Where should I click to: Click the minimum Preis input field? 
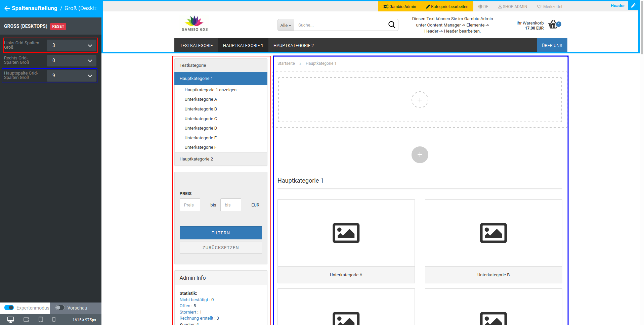(190, 205)
